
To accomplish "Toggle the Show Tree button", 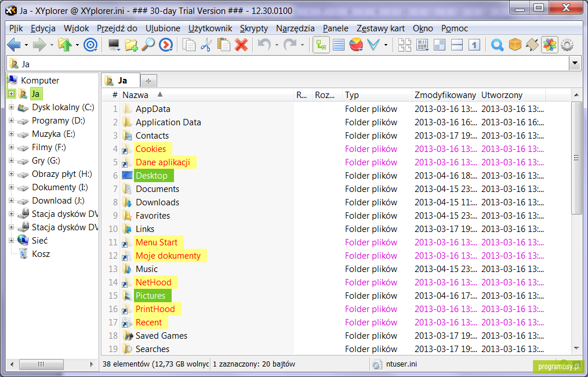I will (321, 45).
